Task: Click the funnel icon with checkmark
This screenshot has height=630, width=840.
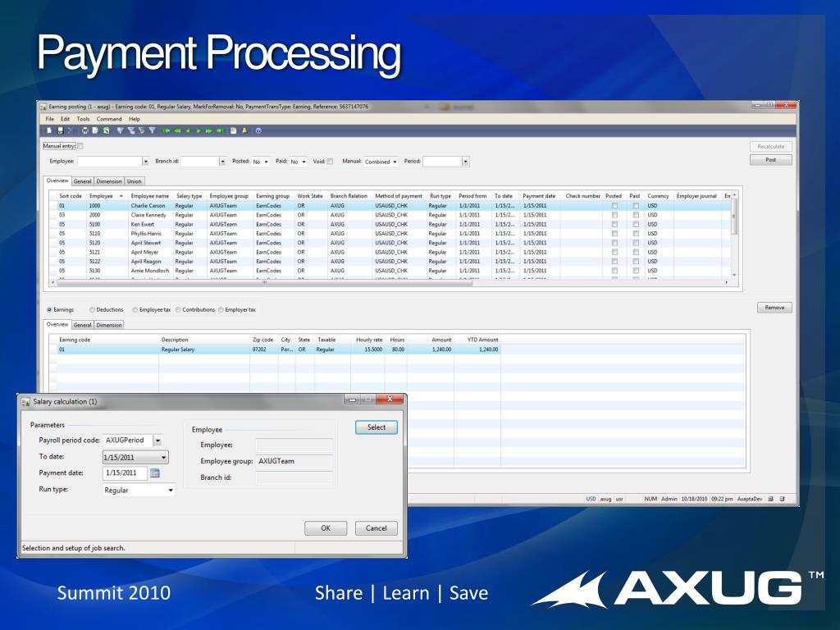Action: [x=141, y=130]
